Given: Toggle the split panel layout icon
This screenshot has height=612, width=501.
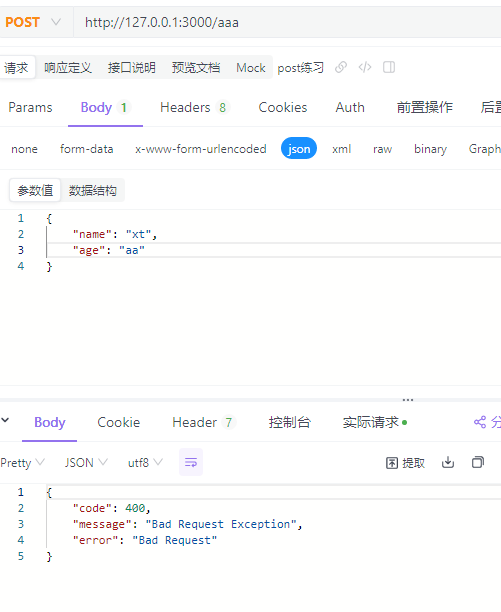Looking at the screenshot, I should tap(389, 68).
